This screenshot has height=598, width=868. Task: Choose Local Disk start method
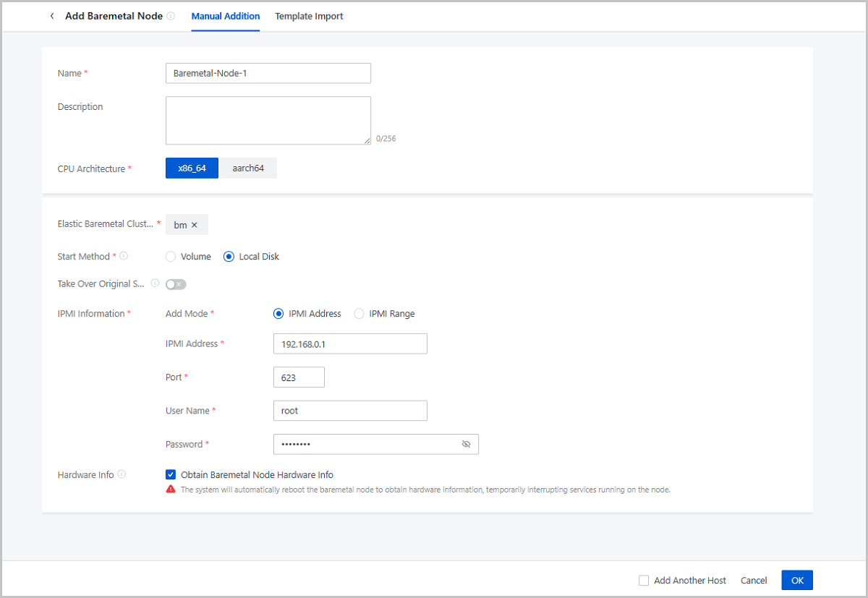click(229, 257)
